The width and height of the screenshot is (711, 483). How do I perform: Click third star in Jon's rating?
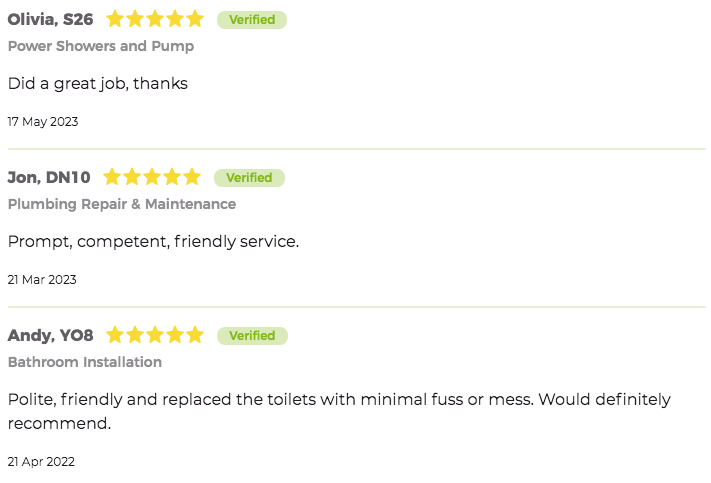tap(152, 177)
